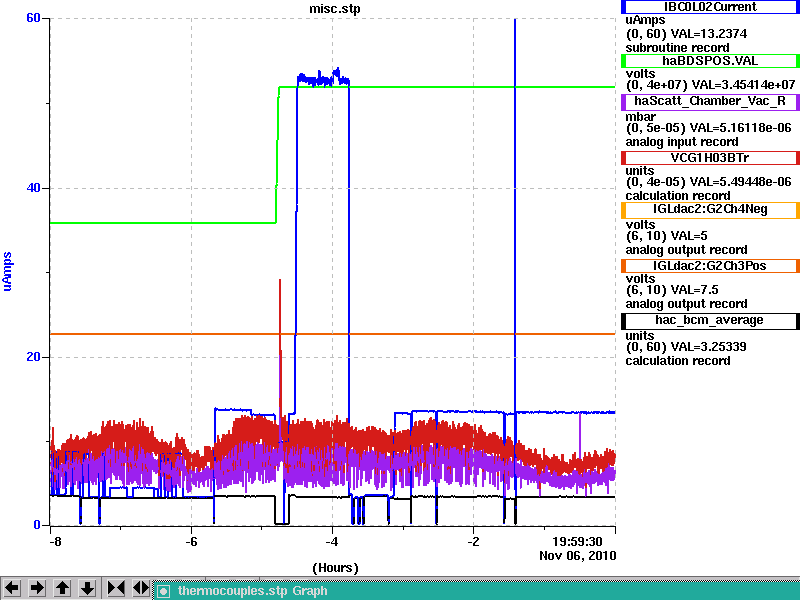Select haScatt_Chamber_Vac_R curve in legend
Screen dimensions: 800x600
click(x=710, y=101)
